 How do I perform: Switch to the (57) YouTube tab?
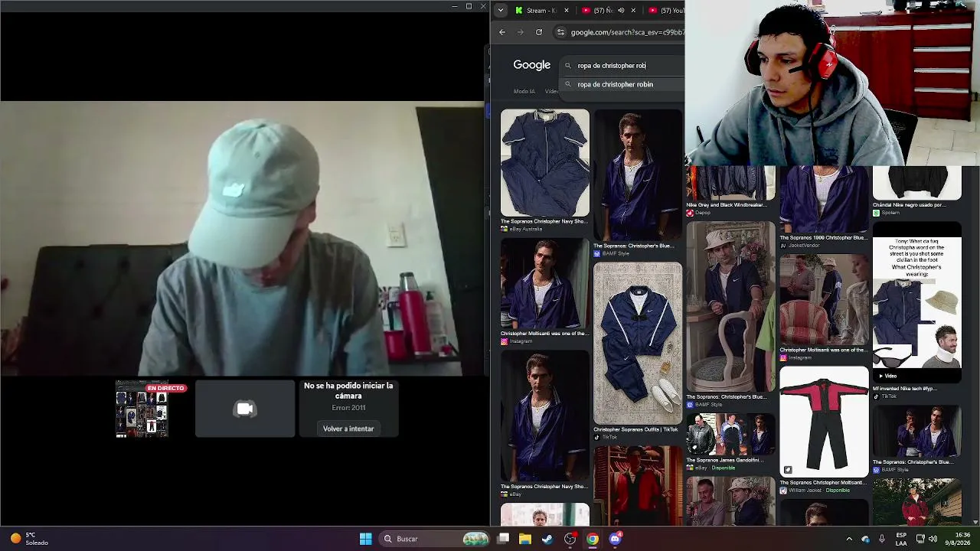click(665, 11)
